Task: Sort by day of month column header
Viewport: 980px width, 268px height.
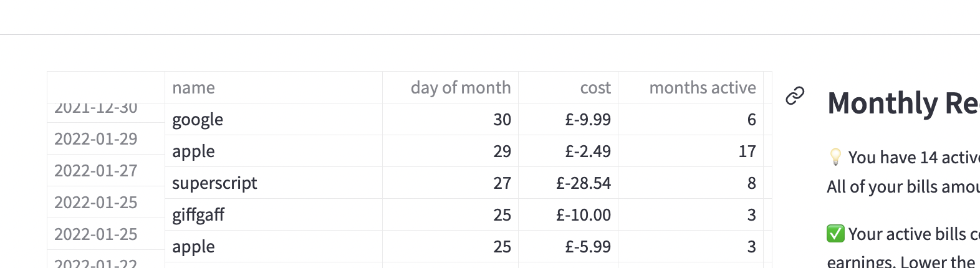Action: coord(450,87)
